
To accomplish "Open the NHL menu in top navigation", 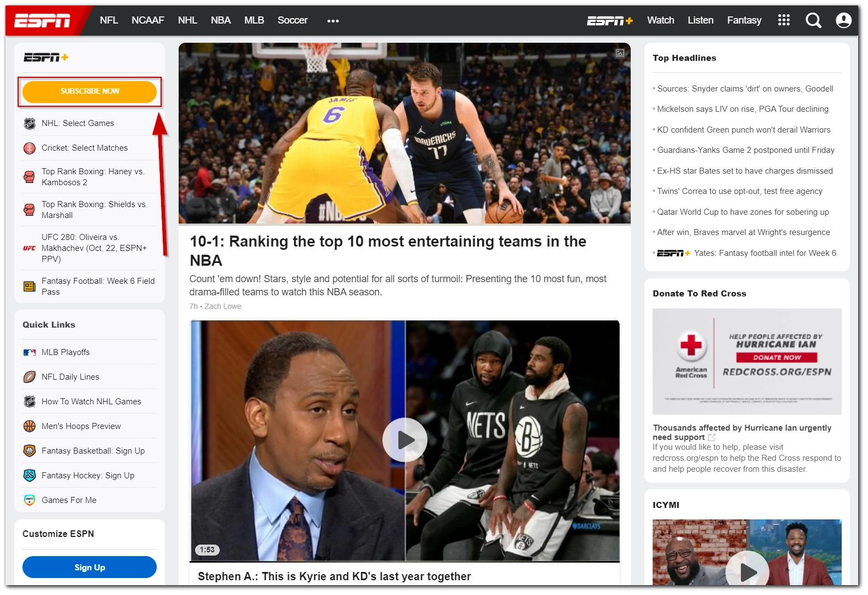I will point(187,20).
